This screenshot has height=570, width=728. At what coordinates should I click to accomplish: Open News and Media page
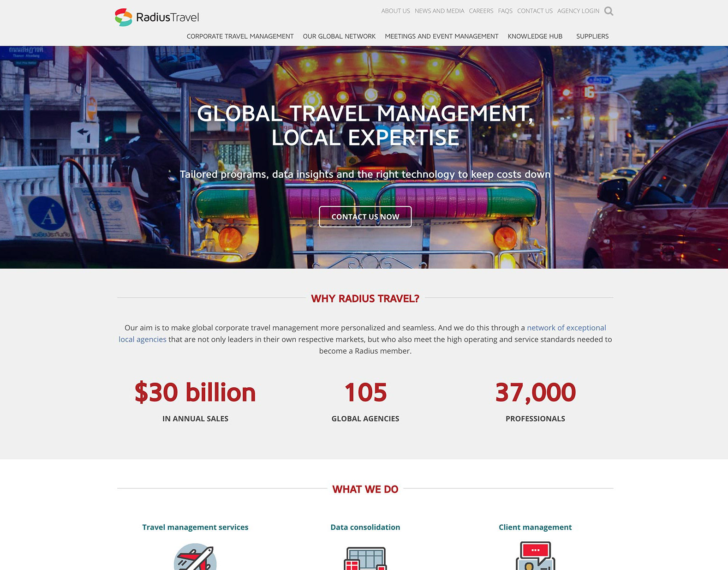pyautogui.click(x=439, y=11)
